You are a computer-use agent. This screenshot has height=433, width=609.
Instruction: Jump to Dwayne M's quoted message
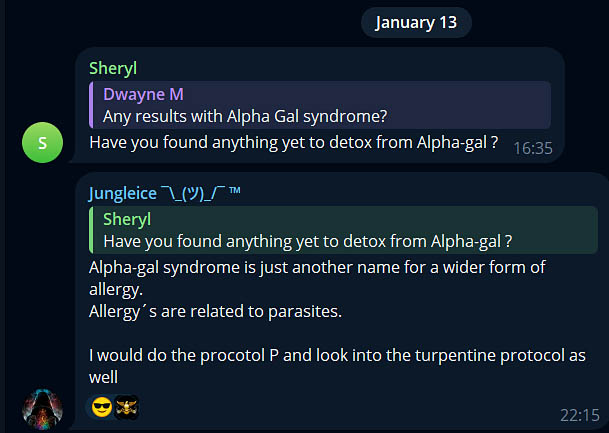(320, 105)
